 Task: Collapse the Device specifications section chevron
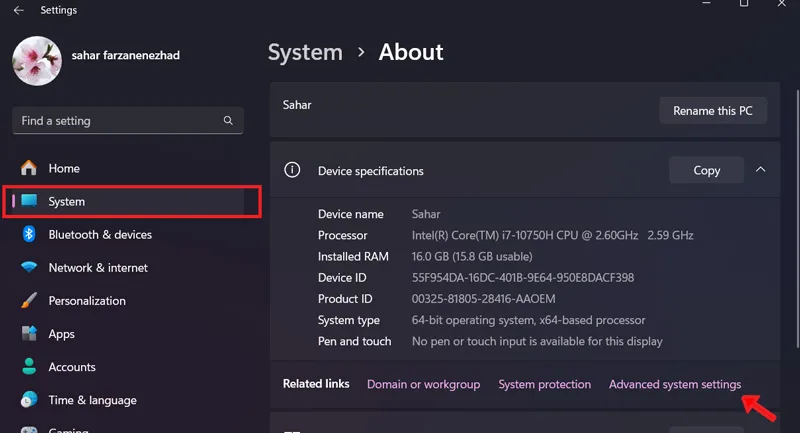[760, 169]
